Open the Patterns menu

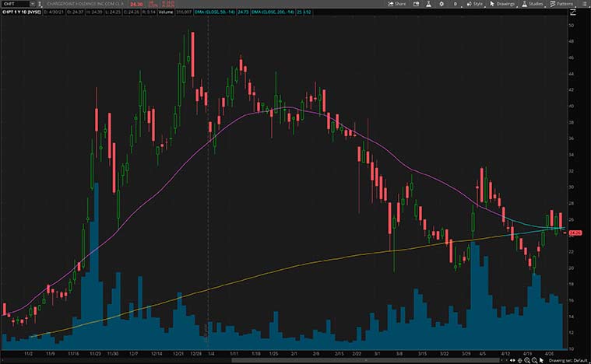click(x=561, y=4)
